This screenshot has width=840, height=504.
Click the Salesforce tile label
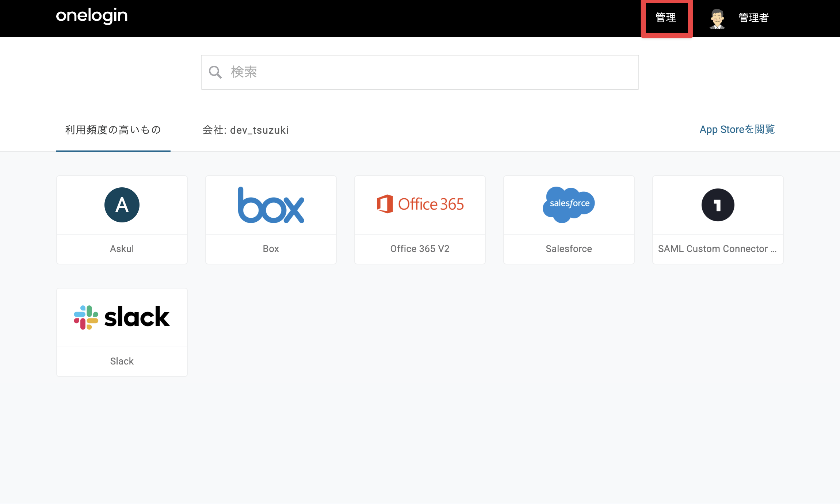[x=569, y=249]
